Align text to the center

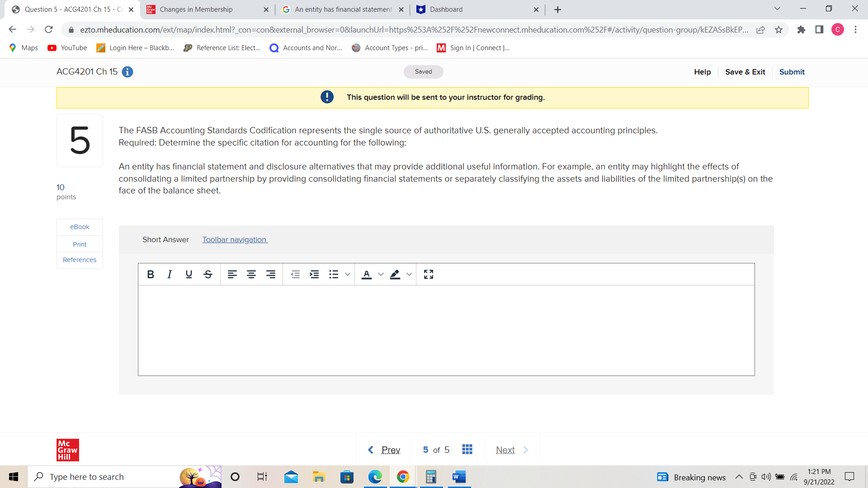(251, 274)
